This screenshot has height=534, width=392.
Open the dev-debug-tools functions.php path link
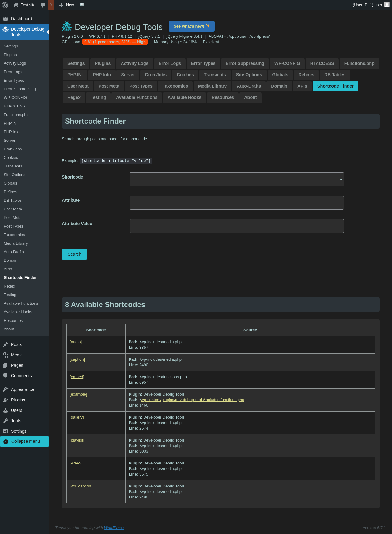192,400
